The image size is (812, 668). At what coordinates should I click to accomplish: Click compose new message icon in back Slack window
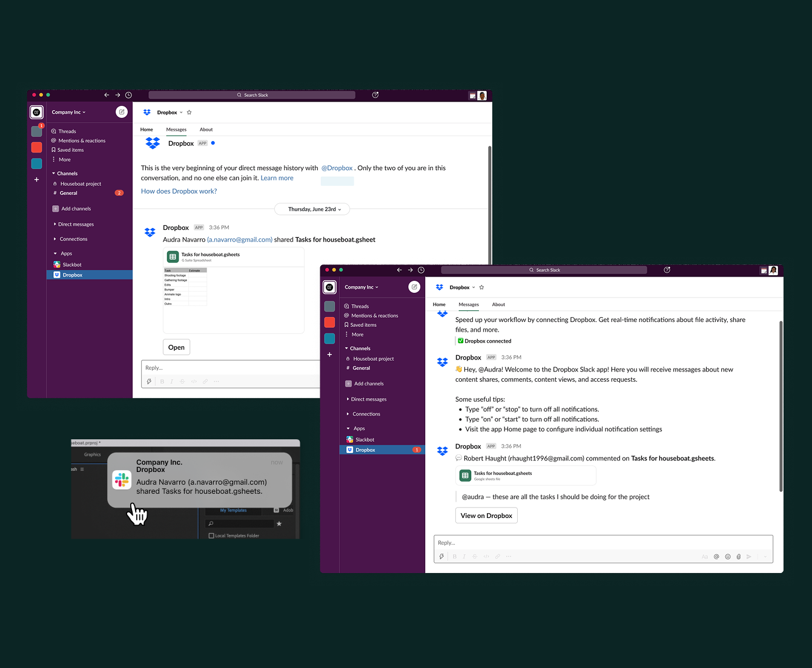tap(122, 112)
